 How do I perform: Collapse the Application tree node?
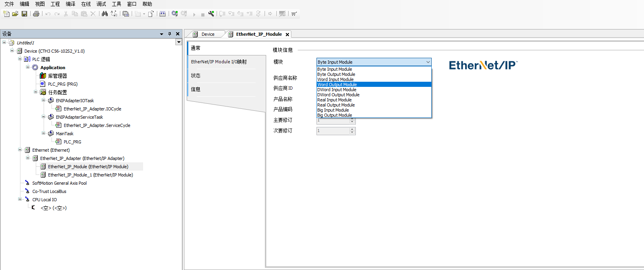coord(28,67)
